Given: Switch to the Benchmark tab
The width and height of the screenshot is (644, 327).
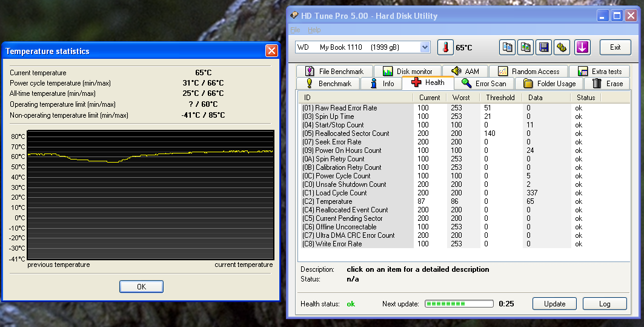Looking at the screenshot, I should point(328,84).
